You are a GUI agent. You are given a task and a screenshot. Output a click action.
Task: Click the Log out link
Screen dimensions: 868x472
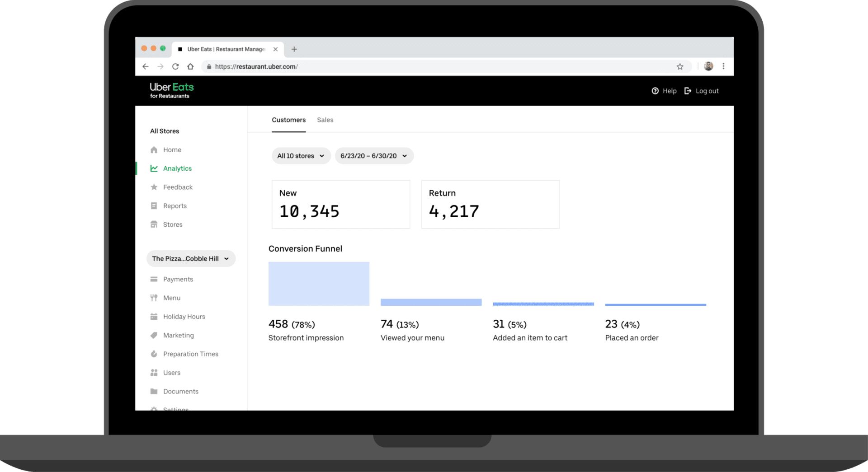point(702,91)
